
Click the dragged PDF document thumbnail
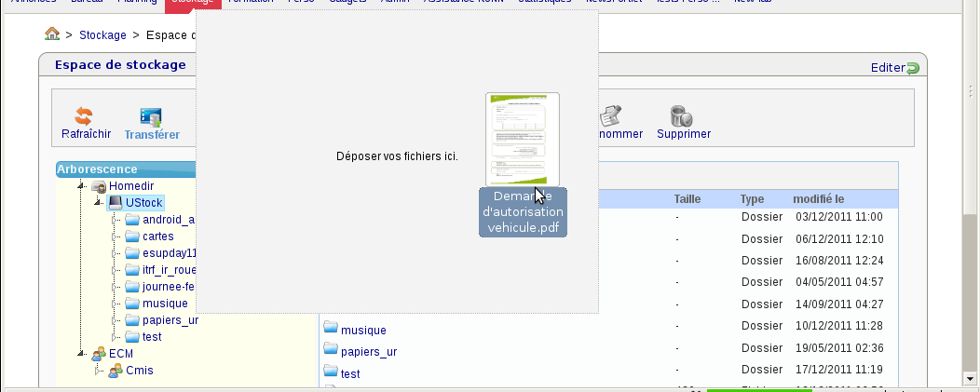(x=523, y=139)
